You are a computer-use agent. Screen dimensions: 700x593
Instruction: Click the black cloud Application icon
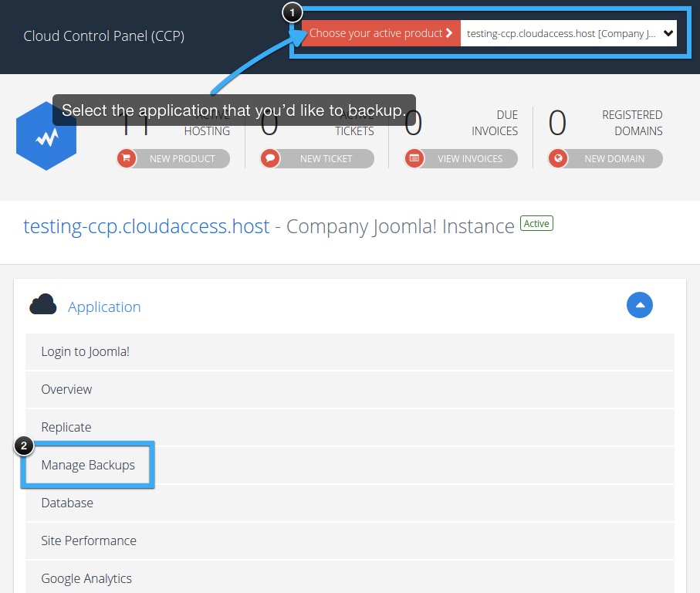tap(43, 304)
